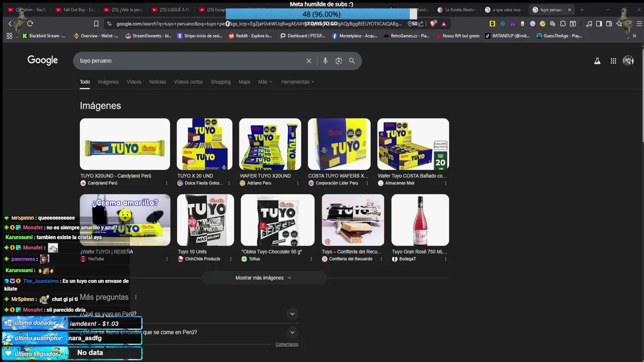This screenshot has width=644, height=362.
Task: Open the Más preguntas three-dot menu
Action: click(x=135, y=297)
